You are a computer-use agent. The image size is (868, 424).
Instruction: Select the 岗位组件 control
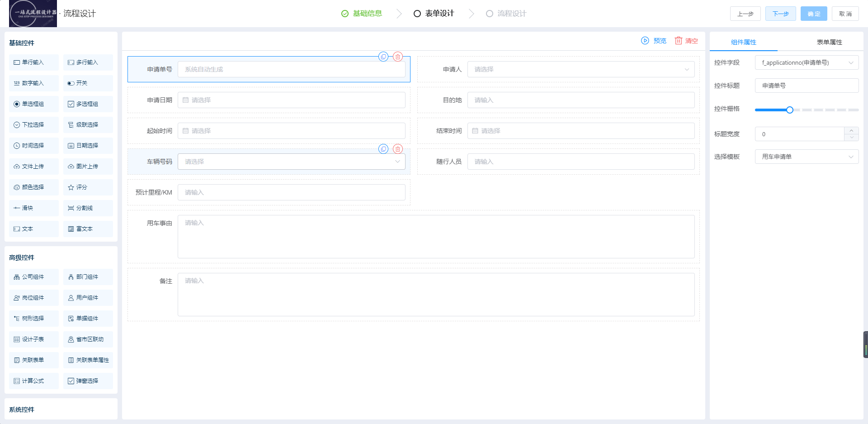[x=34, y=298]
